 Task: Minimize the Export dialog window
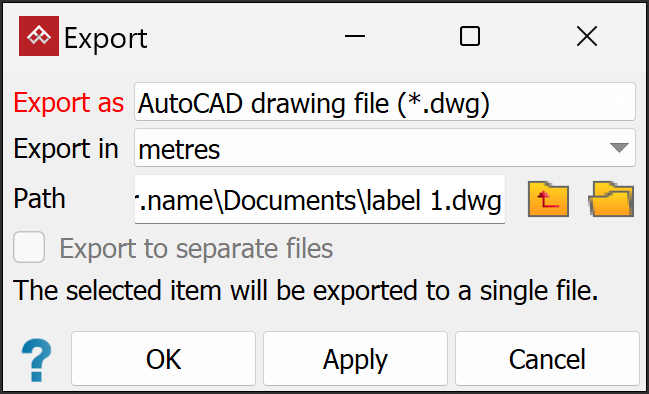point(355,36)
